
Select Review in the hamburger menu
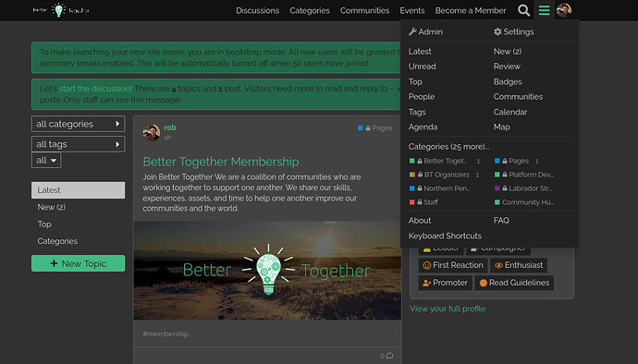point(507,67)
